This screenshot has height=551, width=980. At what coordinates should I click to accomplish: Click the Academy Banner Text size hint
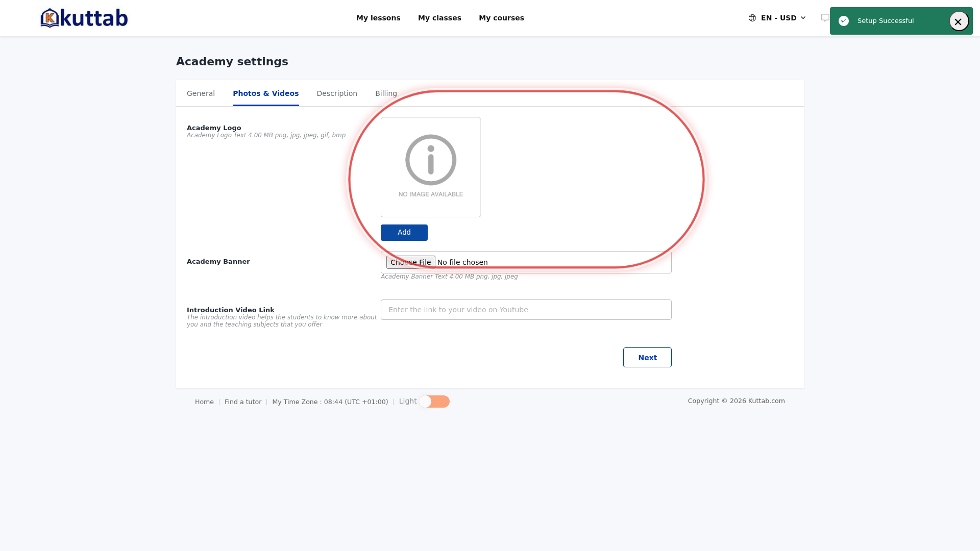(x=449, y=277)
